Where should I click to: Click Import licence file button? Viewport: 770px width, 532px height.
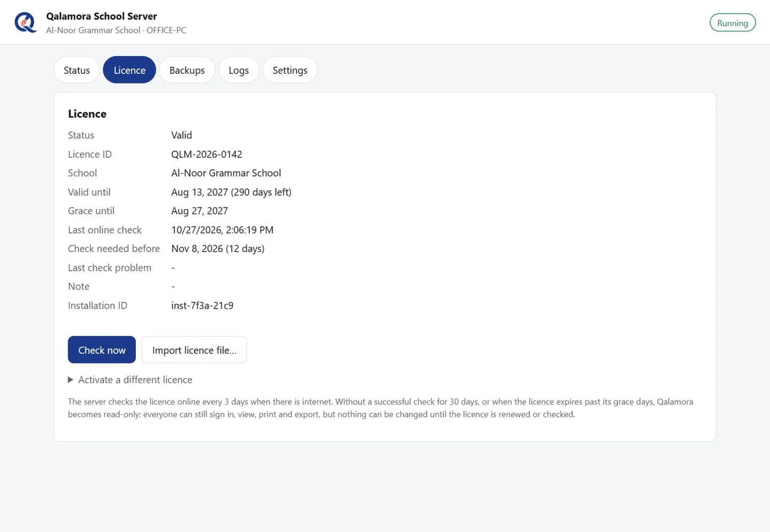(x=194, y=350)
